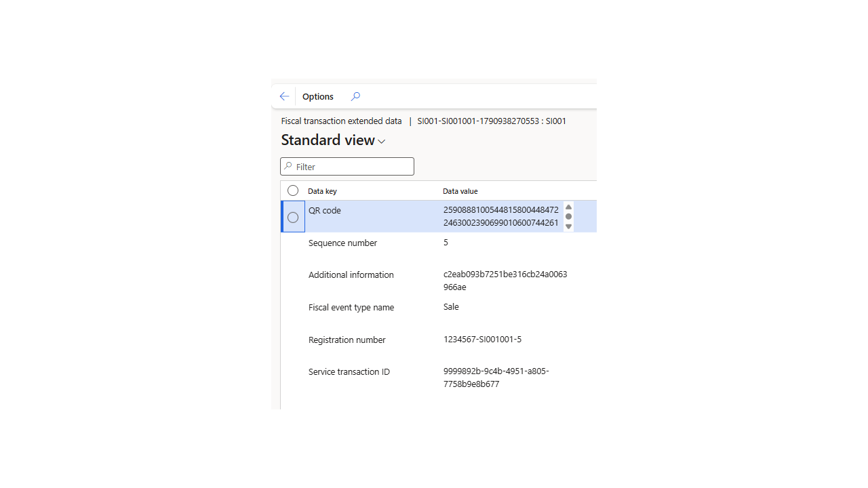Click the Sale value cell
The image size is (868, 488).
(451, 307)
